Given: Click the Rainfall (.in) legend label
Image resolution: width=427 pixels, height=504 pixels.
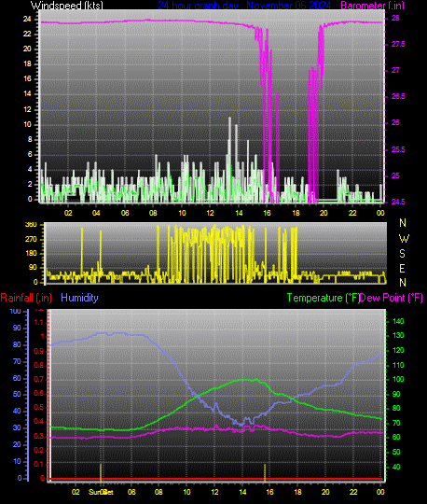Looking at the screenshot, I should click(26, 298).
